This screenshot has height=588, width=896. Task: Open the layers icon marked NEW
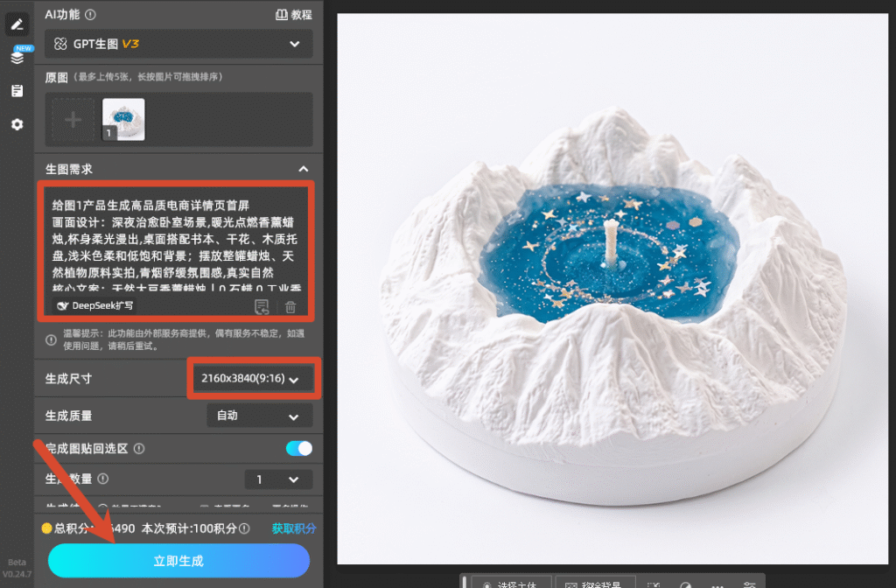(x=17, y=57)
